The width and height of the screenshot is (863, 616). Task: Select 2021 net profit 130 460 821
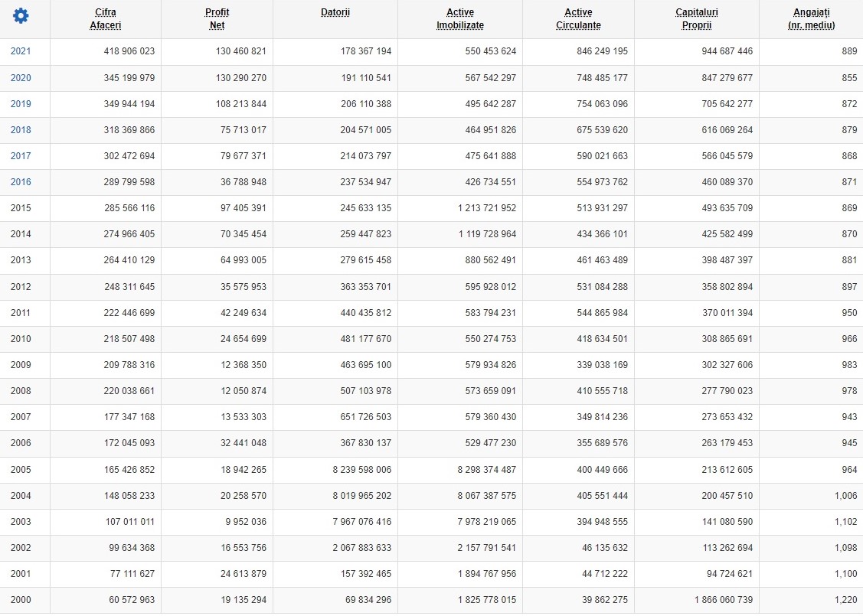[241, 51]
